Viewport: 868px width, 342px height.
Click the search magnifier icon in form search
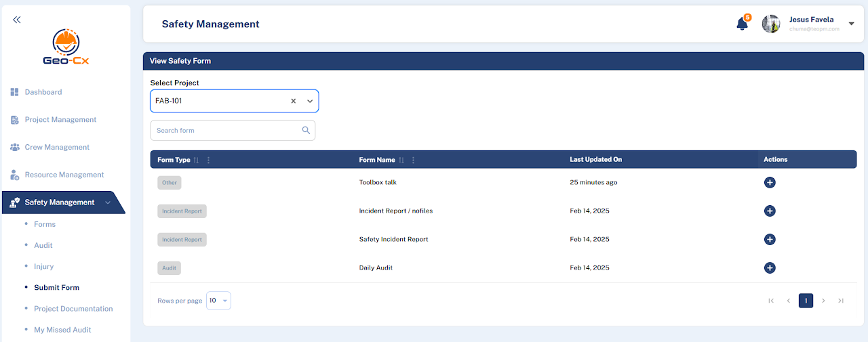coord(306,131)
